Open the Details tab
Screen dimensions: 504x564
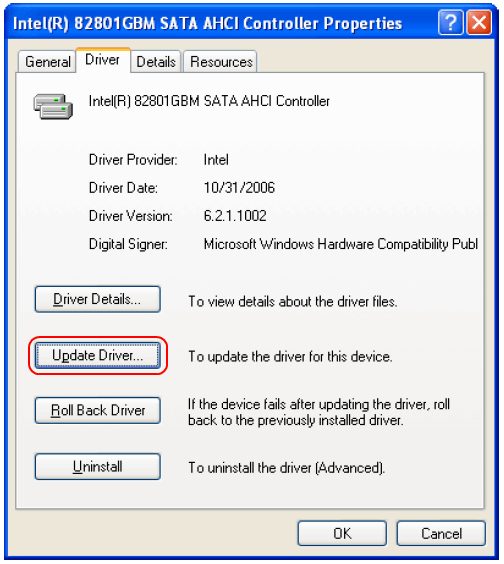click(x=156, y=62)
